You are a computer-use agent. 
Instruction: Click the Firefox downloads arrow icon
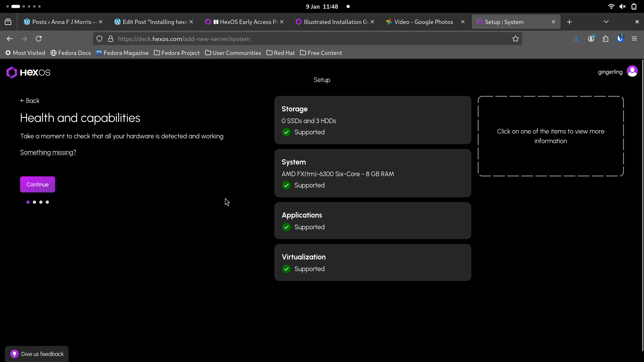(x=576, y=39)
